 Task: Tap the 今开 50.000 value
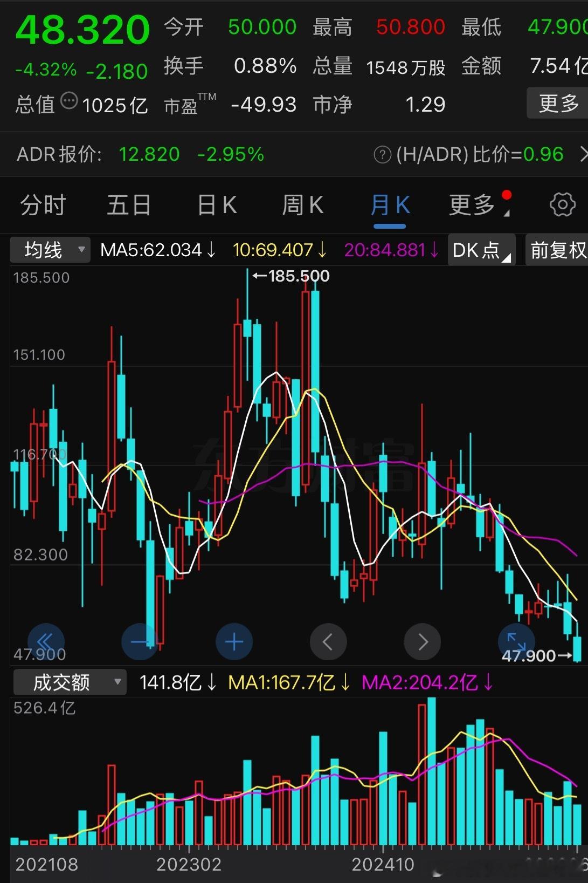(x=230, y=27)
